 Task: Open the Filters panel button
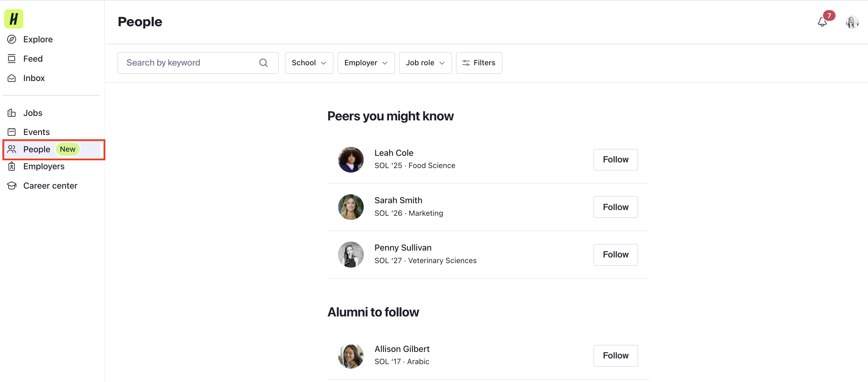(478, 63)
